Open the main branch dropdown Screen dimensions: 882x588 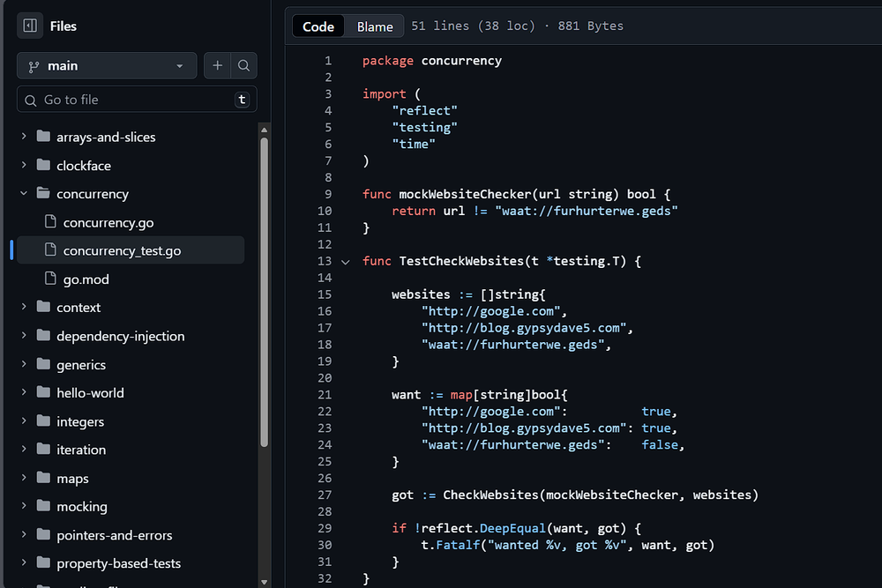(106, 65)
